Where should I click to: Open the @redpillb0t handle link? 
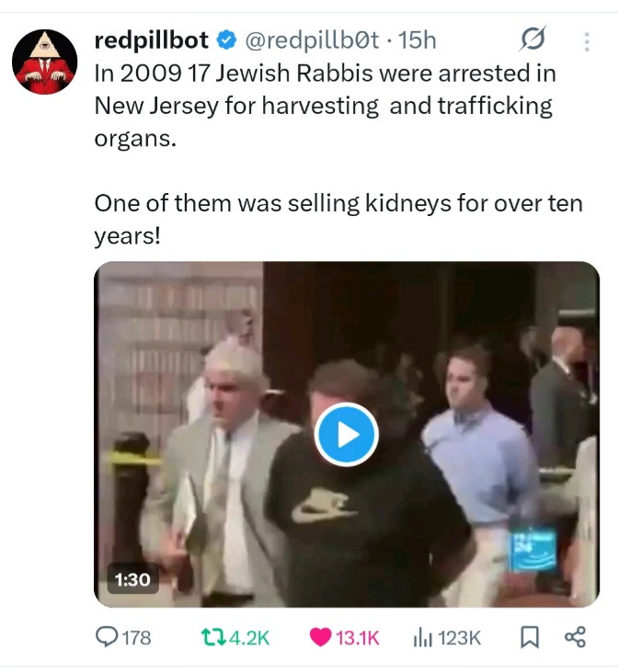(312, 40)
